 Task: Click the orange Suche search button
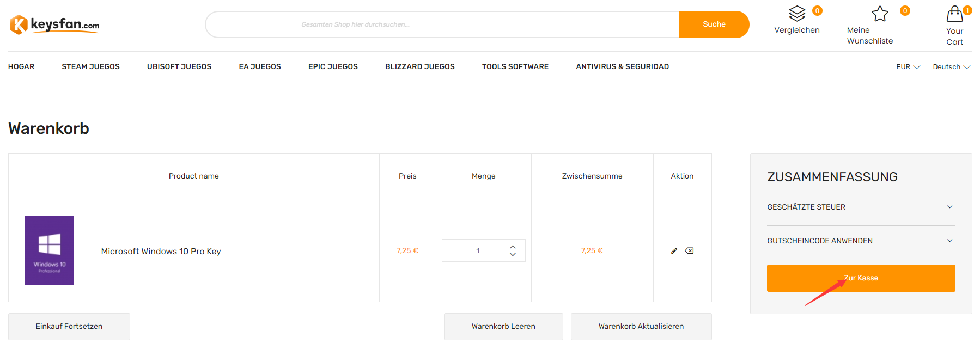coord(714,24)
